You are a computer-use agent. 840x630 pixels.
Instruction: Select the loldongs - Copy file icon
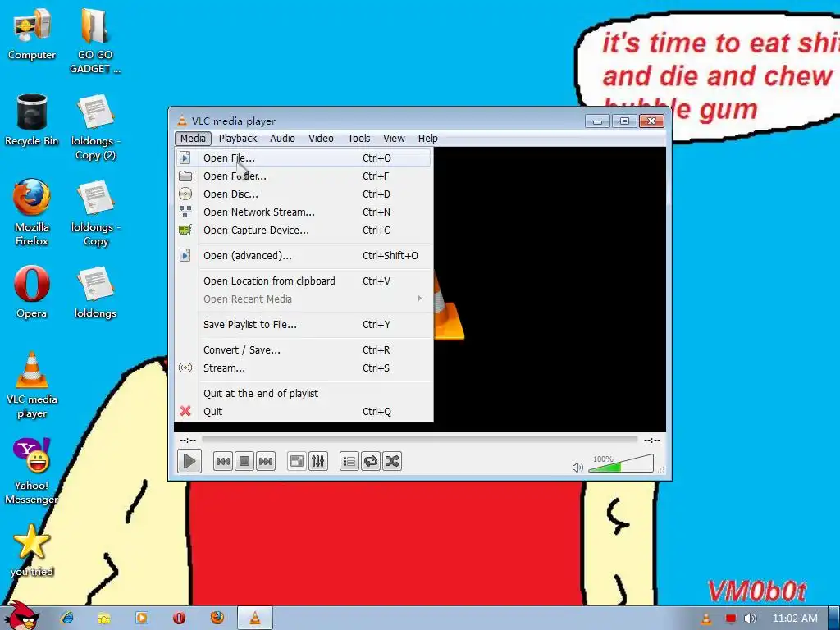coord(95,213)
